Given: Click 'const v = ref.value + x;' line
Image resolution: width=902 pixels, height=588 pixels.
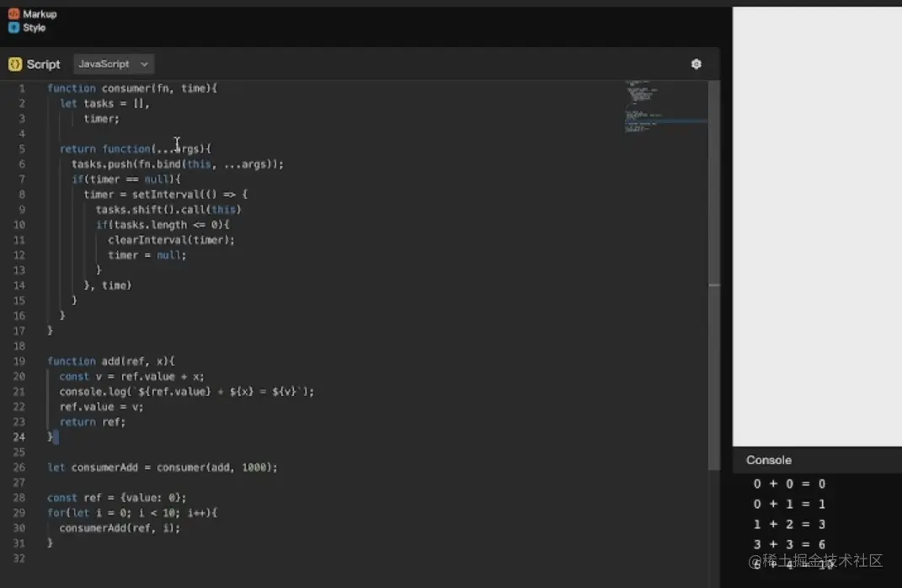Looking at the screenshot, I should [132, 377].
